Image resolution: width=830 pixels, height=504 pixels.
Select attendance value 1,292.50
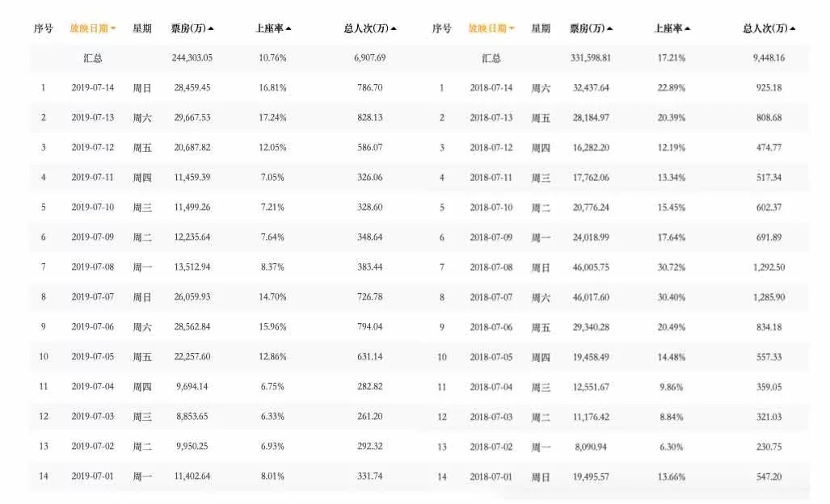click(x=769, y=267)
